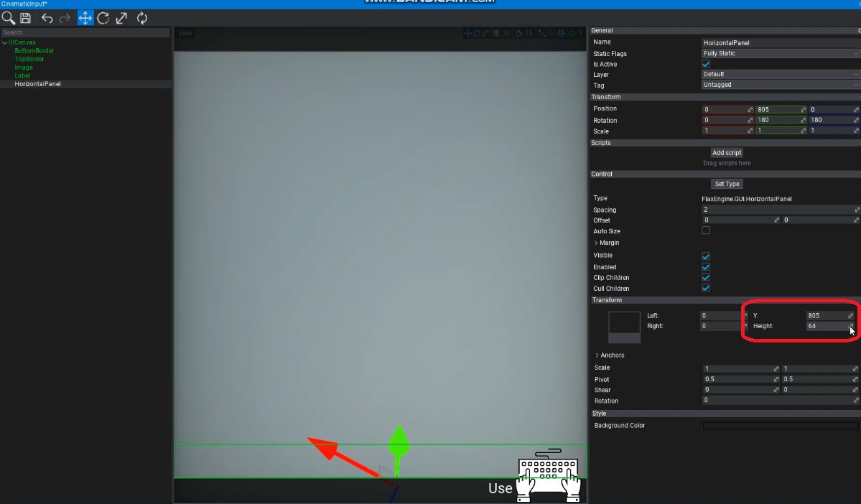861x504 pixels.
Task: Activate viewport translate gizmo mode icon
Action: [467, 33]
